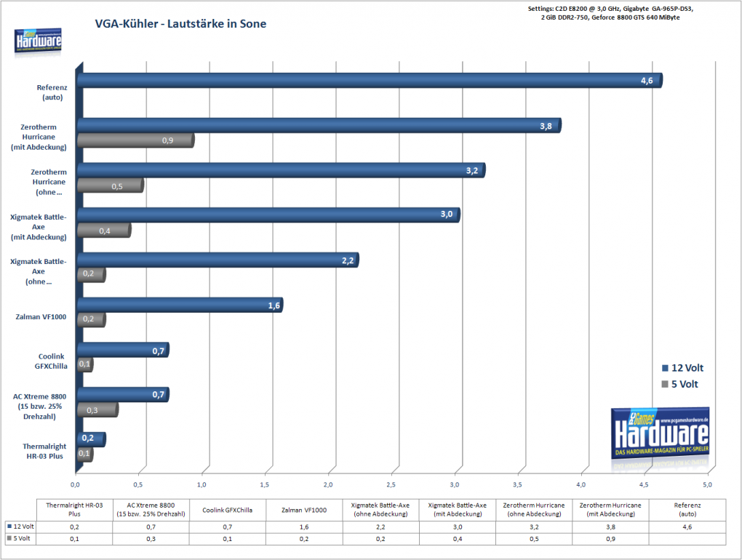Viewport: 742px width, 560px height.
Task: Click the 'Zalman VF1000' axis category label
Action: [x=41, y=317]
